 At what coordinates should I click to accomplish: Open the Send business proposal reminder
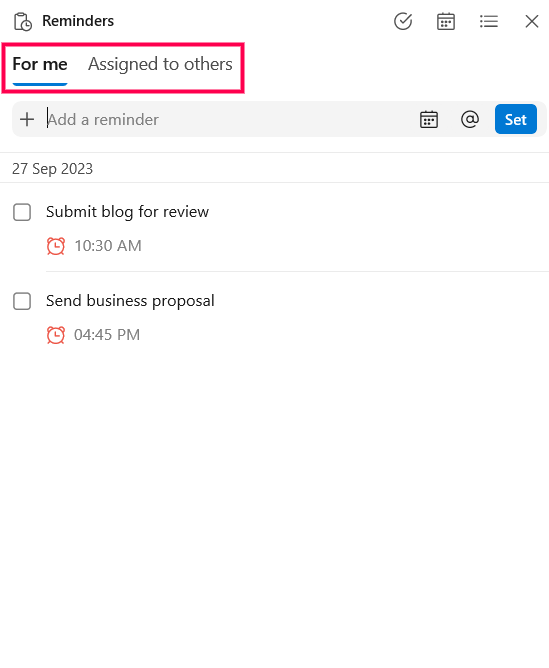click(130, 301)
